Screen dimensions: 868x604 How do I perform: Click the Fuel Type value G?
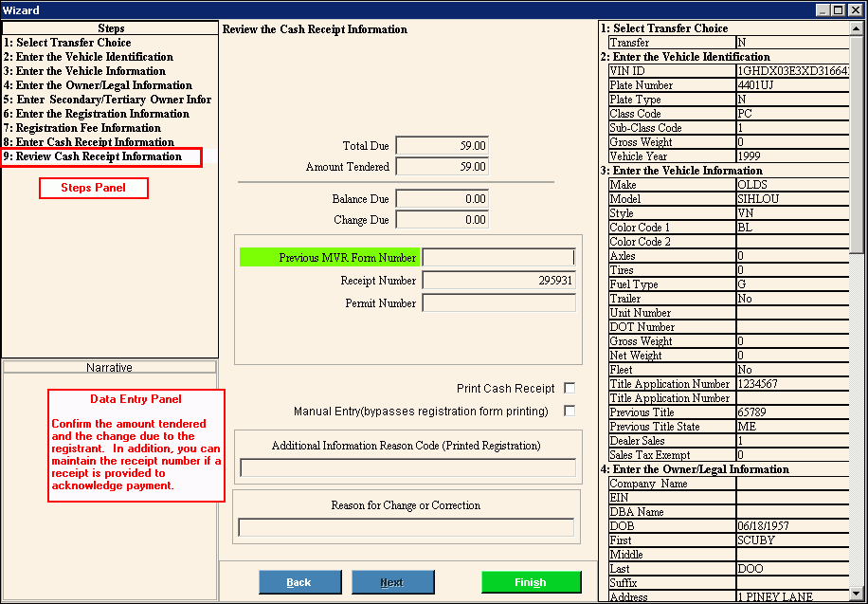click(793, 284)
